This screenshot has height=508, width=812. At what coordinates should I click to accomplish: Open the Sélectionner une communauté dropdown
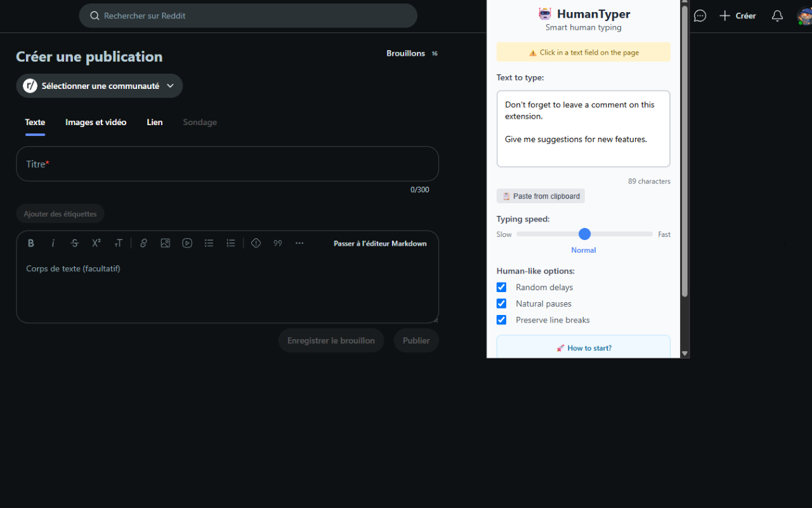99,85
